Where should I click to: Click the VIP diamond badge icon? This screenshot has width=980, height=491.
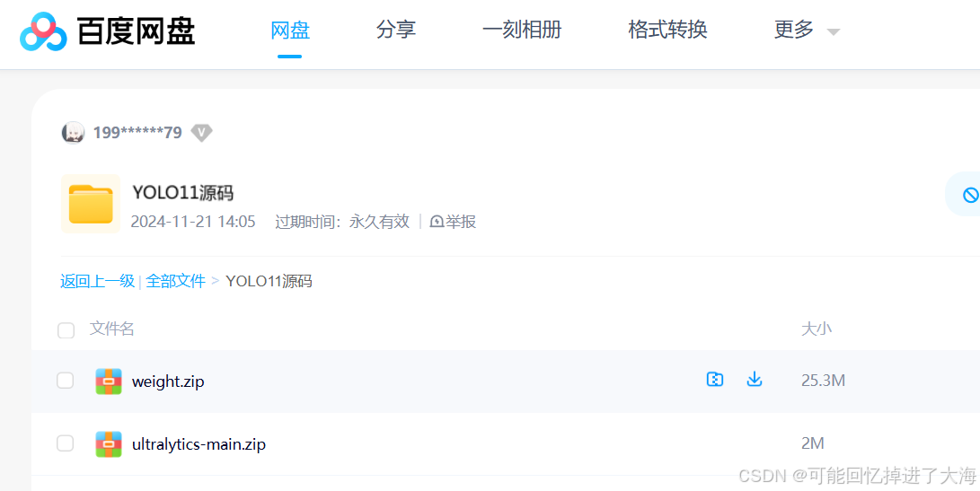[201, 133]
